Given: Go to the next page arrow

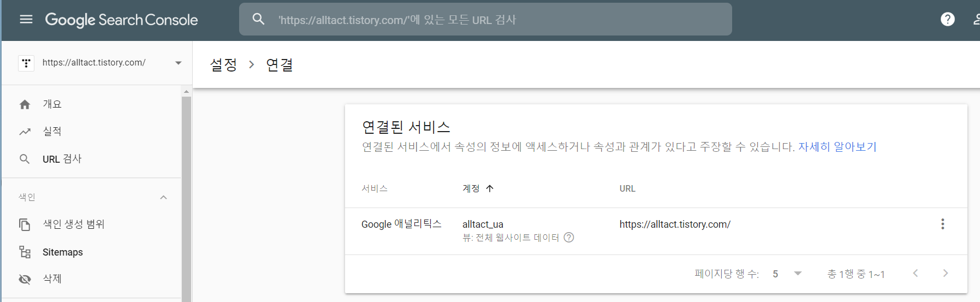Looking at the screenshot, I should 946,273.
